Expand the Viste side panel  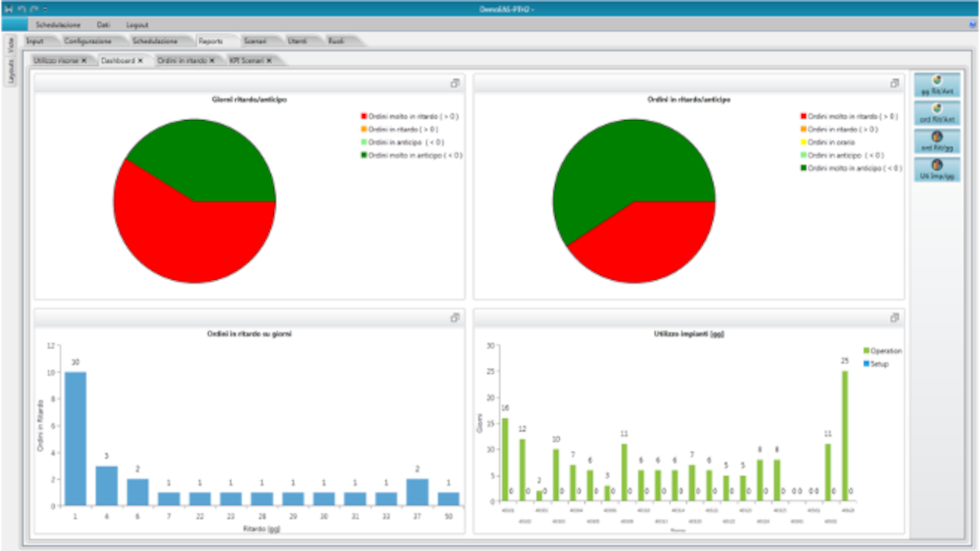[x=11, y=44]
